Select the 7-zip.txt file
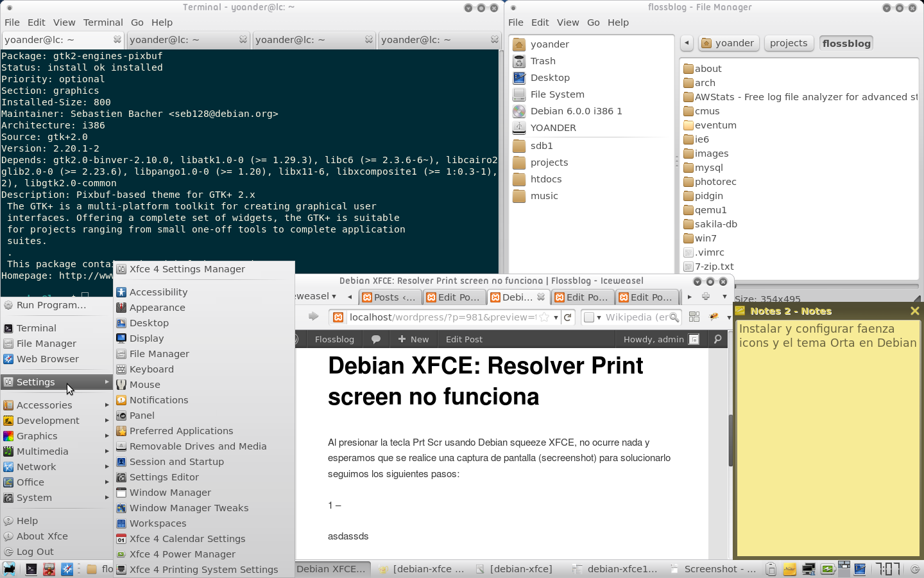Viewport: 924px width, 578px height. (708, 267)
